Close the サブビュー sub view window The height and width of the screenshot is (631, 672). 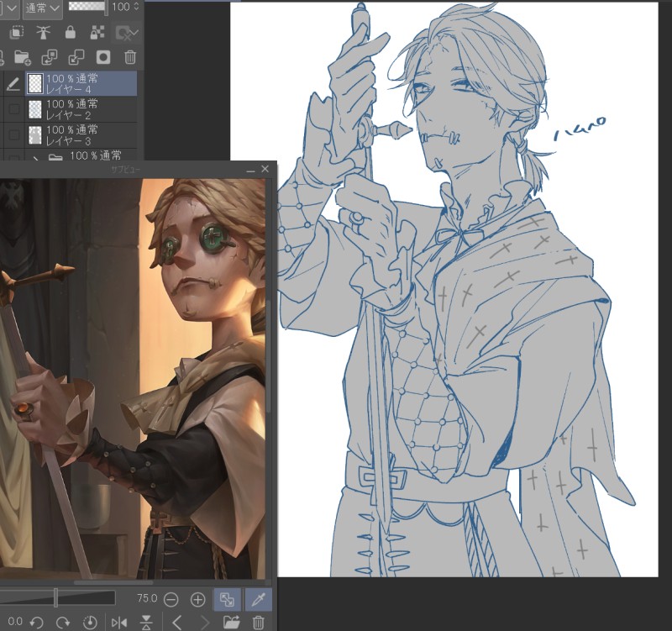pyautogui.click(x=265, y=170)
